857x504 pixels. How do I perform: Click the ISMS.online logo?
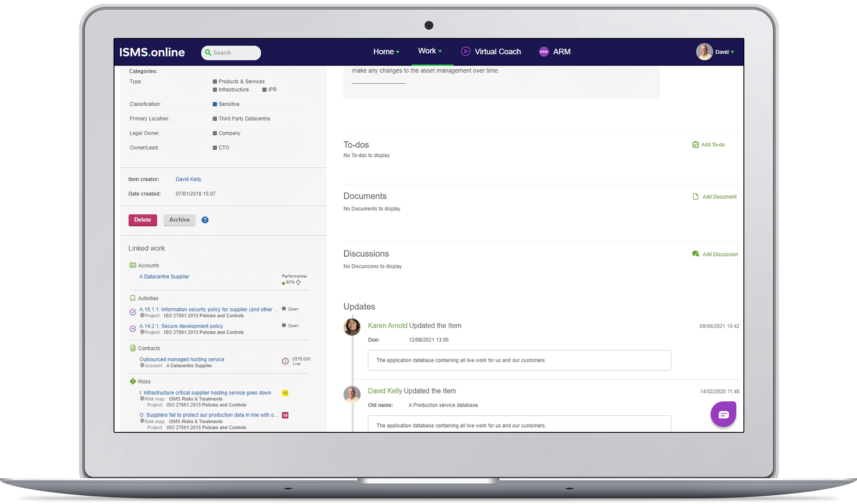coord(152,52)
